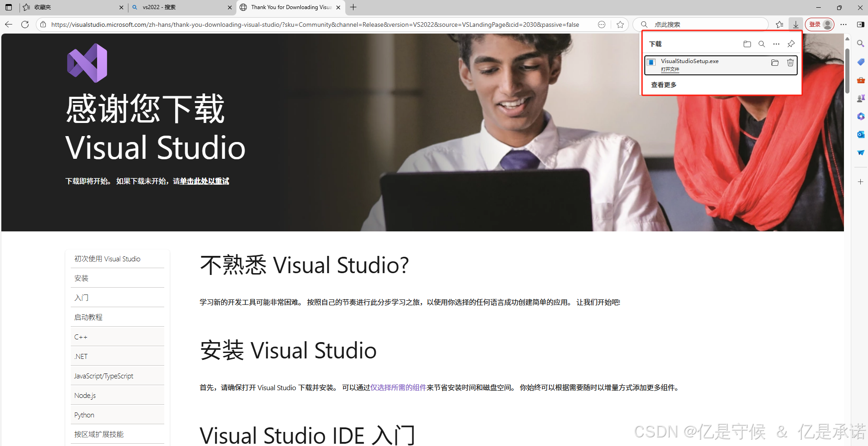Close the vs2022 search tab
Viewport: 868px width, 446px height.
230,7
